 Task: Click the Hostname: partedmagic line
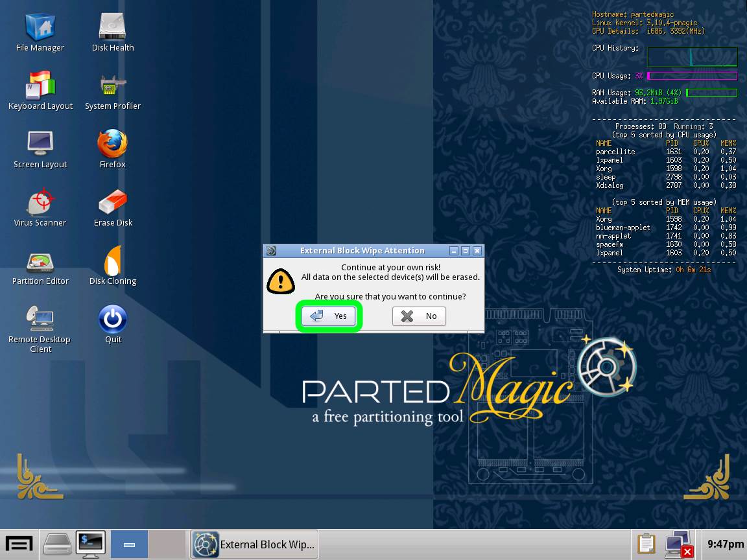(633, 14)
